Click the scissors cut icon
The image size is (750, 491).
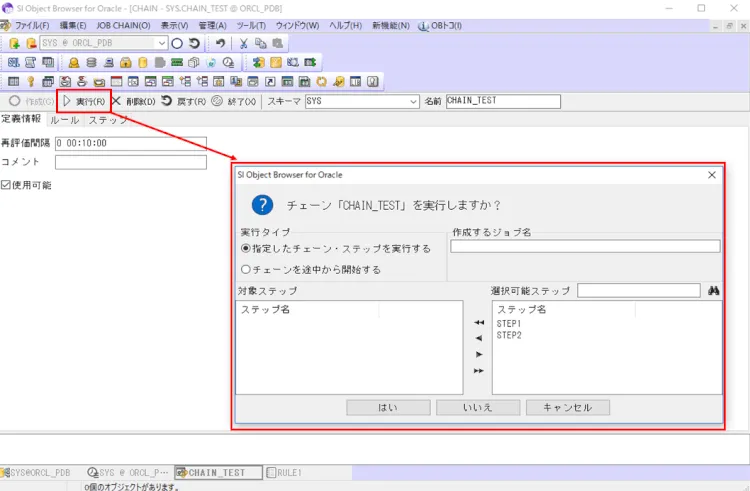(243, 44)
